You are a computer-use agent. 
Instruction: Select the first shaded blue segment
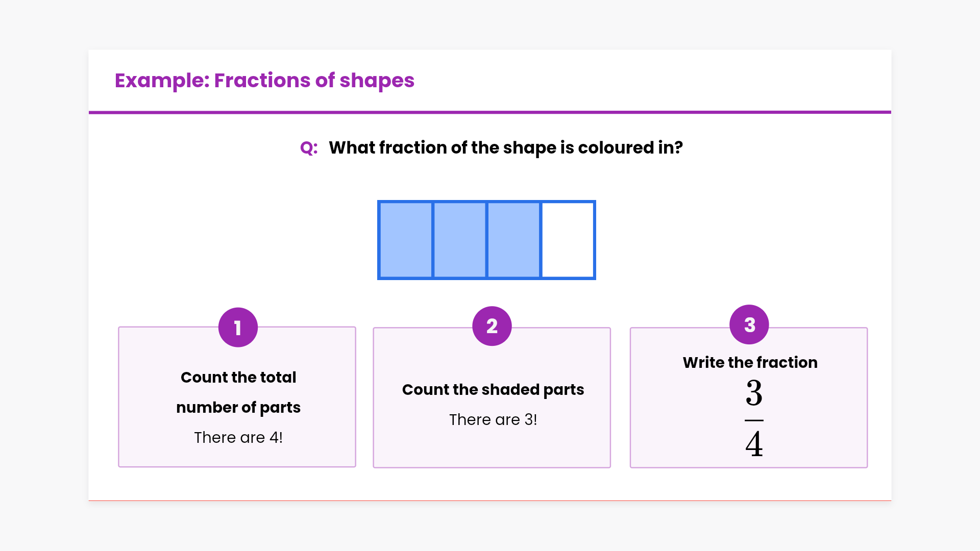click(x=406, y=240)
